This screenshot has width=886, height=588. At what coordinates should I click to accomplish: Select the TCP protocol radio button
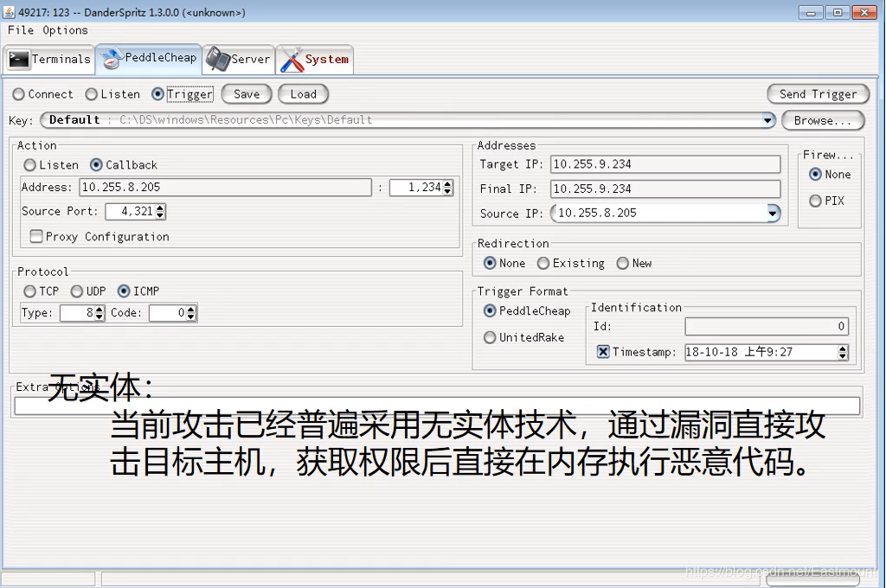coord(29,291)
